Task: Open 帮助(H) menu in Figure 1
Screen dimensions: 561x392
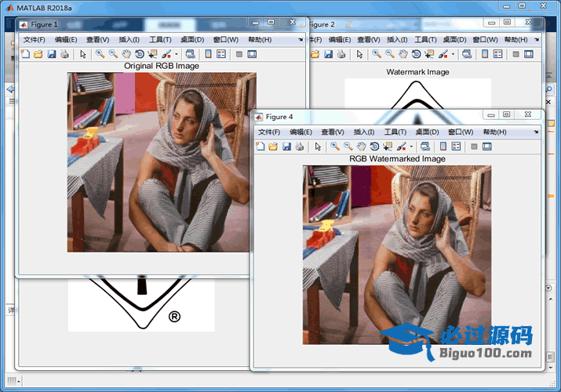Action: (260, 40)
